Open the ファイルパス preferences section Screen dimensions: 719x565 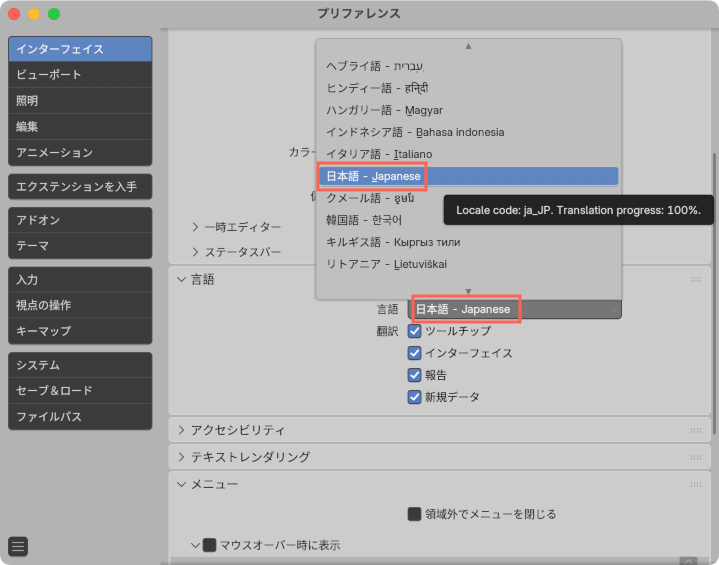click(80, 417)
